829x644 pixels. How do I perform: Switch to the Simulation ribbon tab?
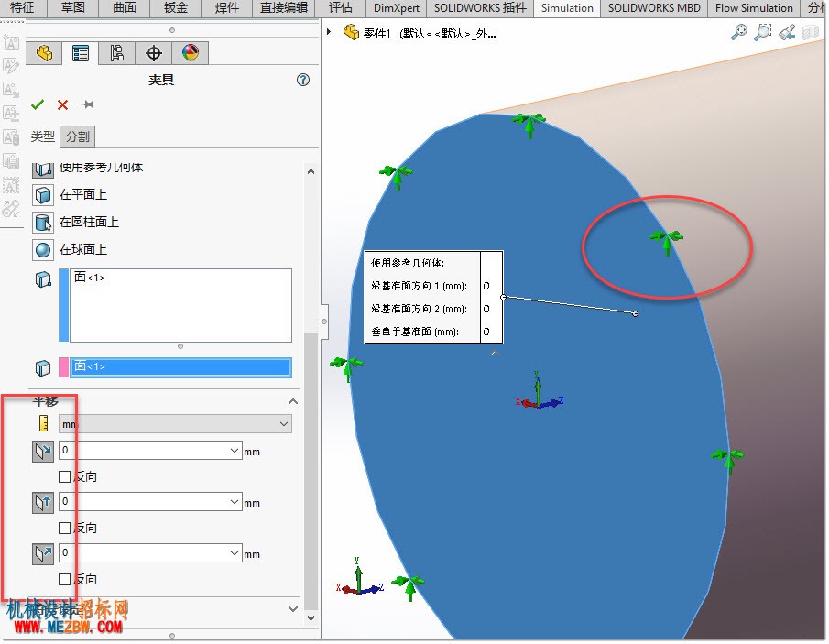point(567,8)
